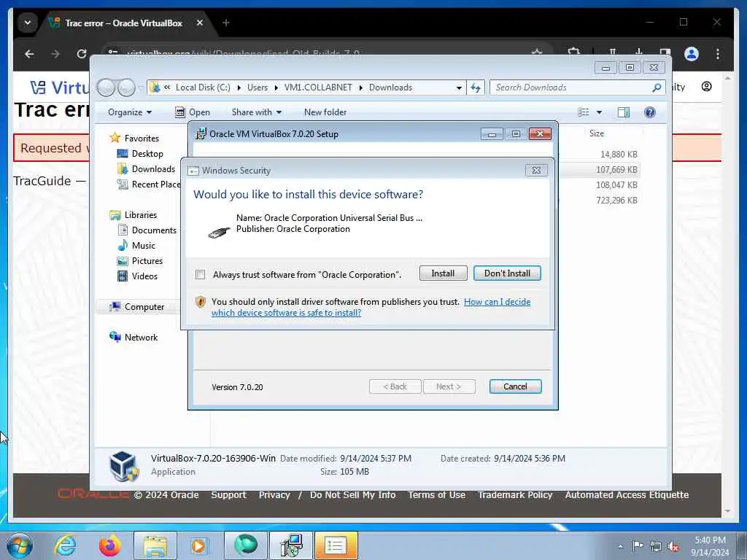This screenshot has height=560, width=747.
Task: Open the browser three-dot menu
Action: [x=718, y=54]
